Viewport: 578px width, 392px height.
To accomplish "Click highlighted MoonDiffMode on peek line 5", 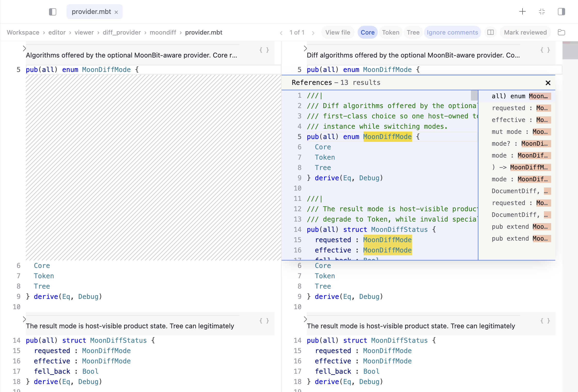I will (x=387, y=137).
